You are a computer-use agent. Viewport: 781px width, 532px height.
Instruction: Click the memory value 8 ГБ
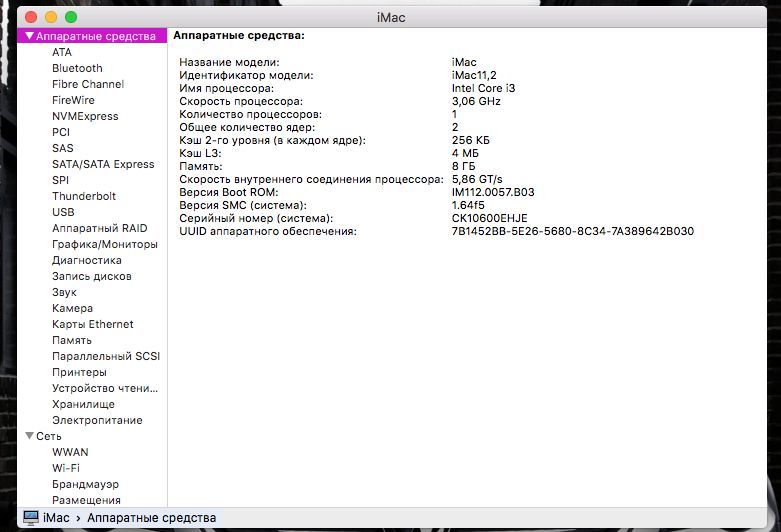pyautogui.click(x=464, y=166)
